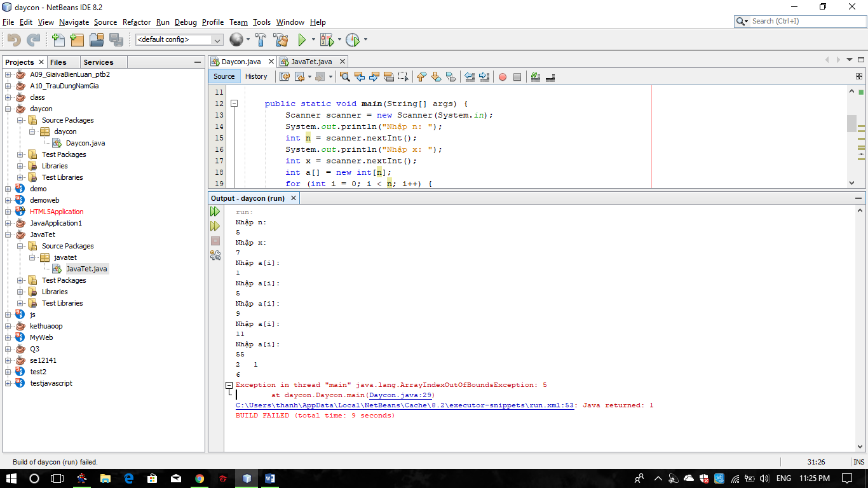Open Google Chrome from the taskbar
The image size is (868, 488).
click(x=200, y=478)
